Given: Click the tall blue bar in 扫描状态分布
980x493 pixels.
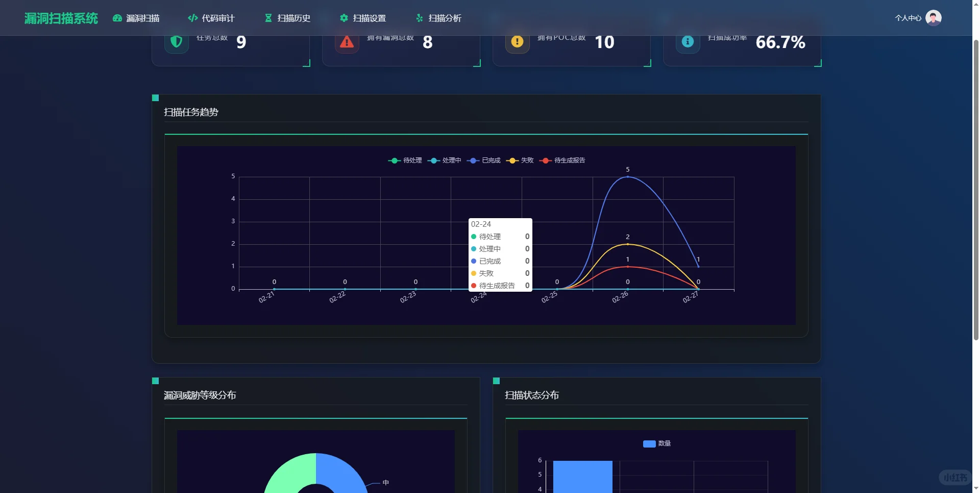Looking at the screenshot, I should click(583, 477).
